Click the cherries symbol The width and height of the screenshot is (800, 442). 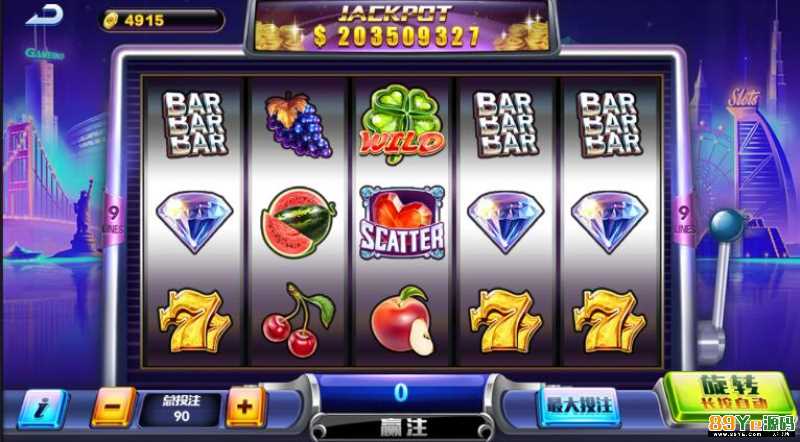(298, 319)
